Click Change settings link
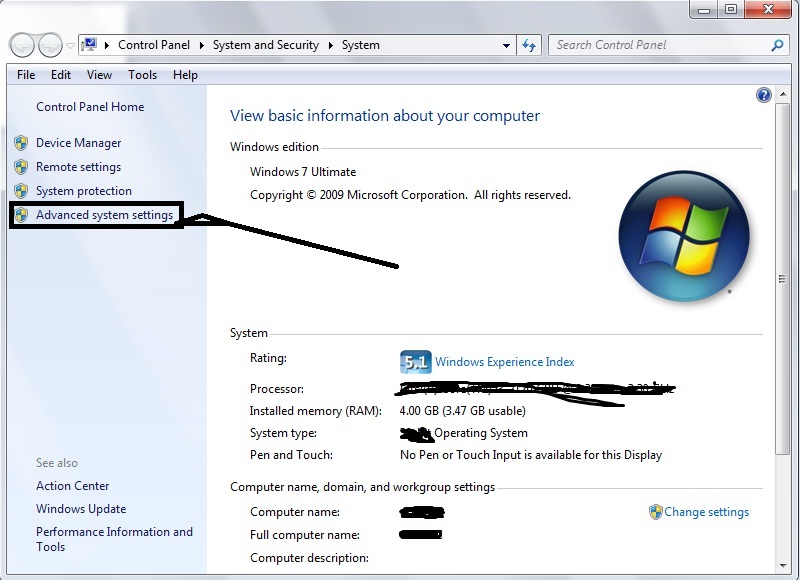 [707, 512]
